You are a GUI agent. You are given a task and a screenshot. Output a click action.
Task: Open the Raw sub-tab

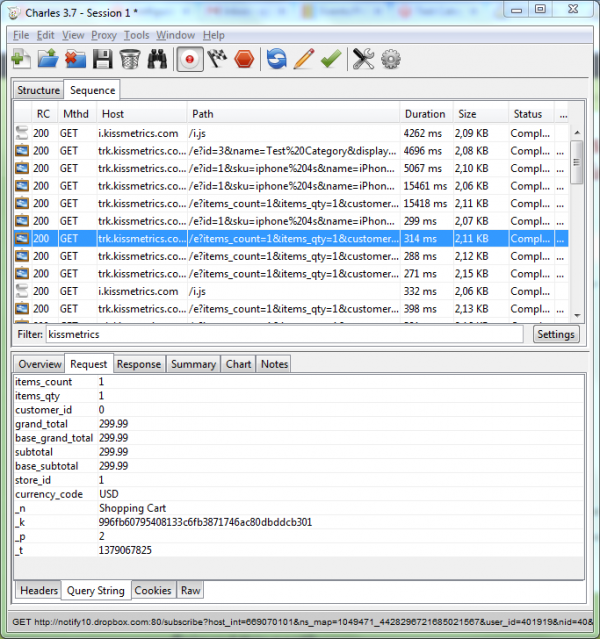tap(190, 590)
